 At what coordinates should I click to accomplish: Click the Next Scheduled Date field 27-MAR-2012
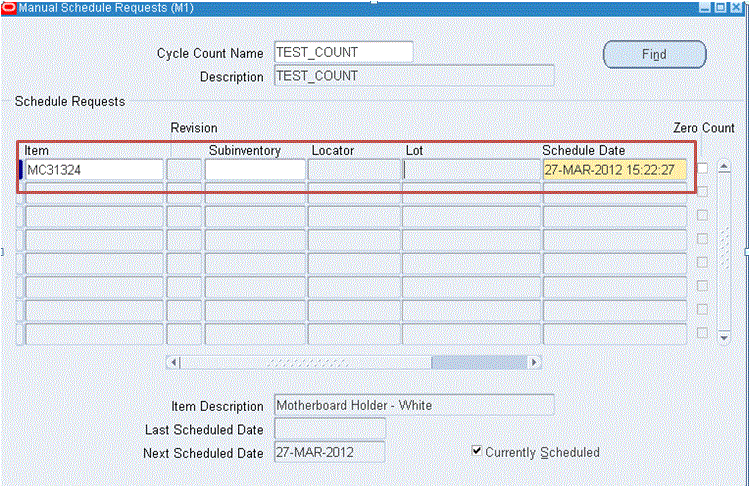330,452
